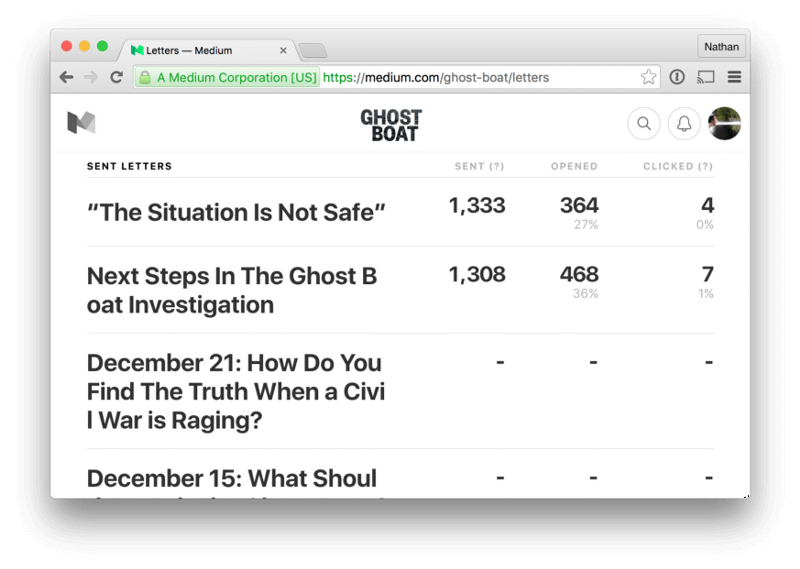The width and height of the screenshot is (800, 569).
Task: Open Next Steps In The Ghost Boat letter
Action: (232, 290)
